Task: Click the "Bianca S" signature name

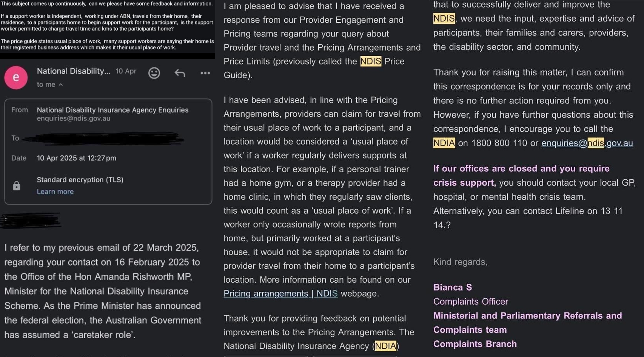Action: point(453,287)
